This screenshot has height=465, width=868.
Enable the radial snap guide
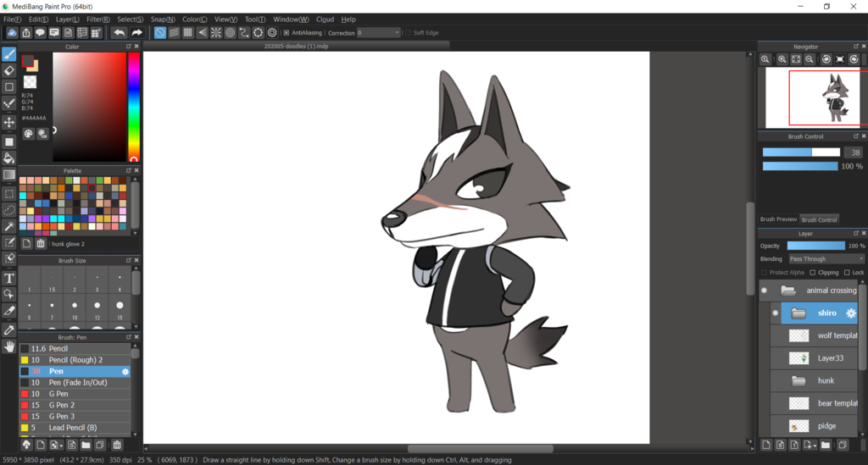click(216, 33)
